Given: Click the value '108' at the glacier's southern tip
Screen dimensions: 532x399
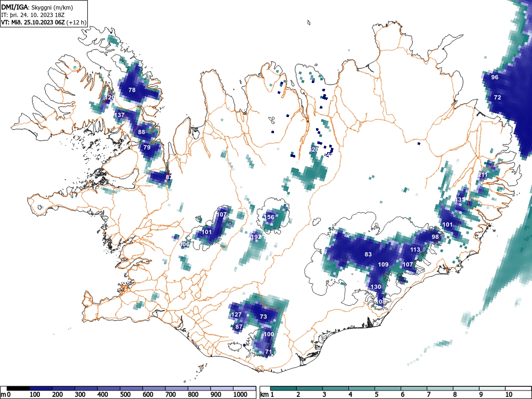Looking at the screenshot, I should click(381, 302).
